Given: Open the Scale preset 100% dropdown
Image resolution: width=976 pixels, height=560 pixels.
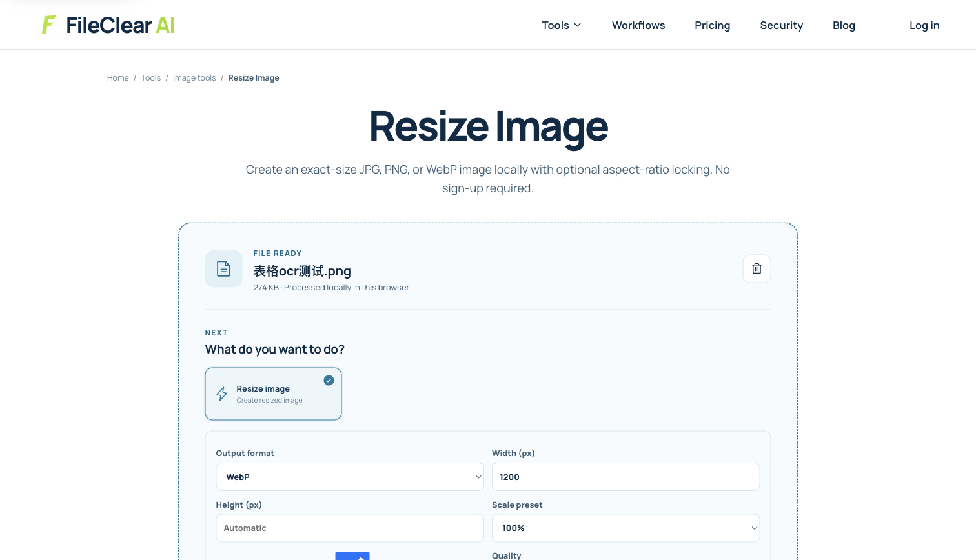Looking at the screenshot, I should point(625,528).
